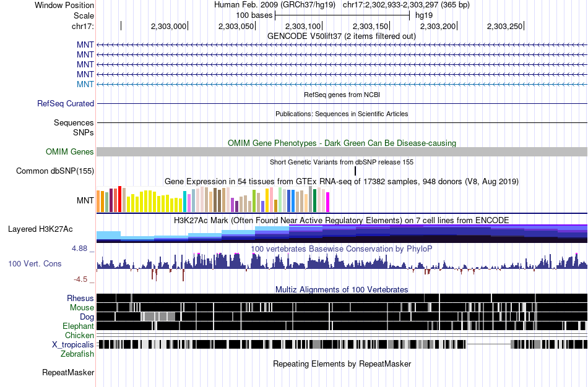Click the black dbSNP variant tick mark
The image size is (588, 387).
coord(355,171)
